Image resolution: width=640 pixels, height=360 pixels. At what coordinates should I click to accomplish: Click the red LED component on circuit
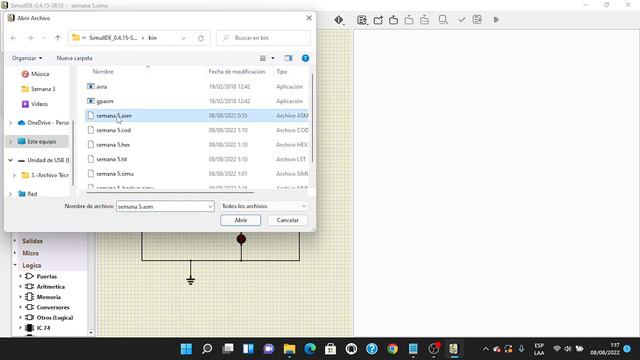(x=241, y=239)
